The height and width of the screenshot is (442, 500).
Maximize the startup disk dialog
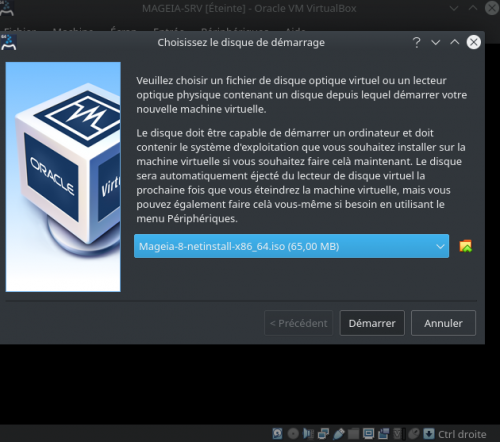pos(455,42)
